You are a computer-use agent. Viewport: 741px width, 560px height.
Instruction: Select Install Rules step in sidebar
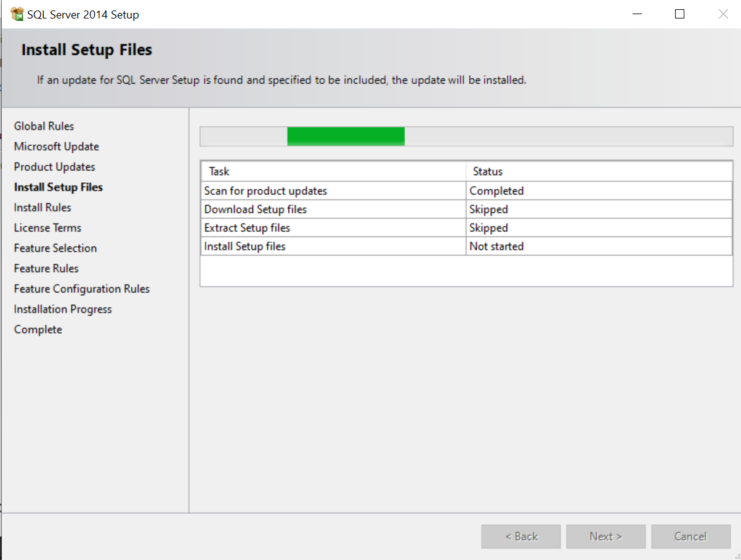[x=43, y=208]
